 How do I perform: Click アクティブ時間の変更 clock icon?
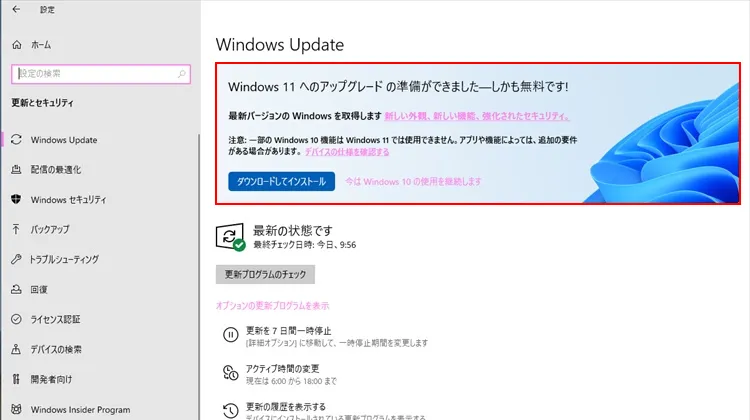[x=231, y=373]
